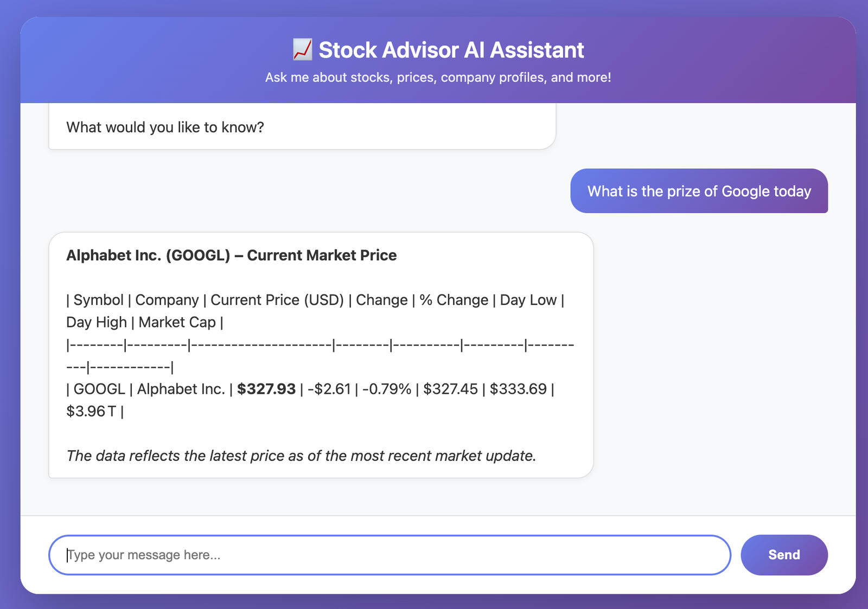Click the dashed table separator line
This screenshot has height=609, width=868.
(320, 345)
